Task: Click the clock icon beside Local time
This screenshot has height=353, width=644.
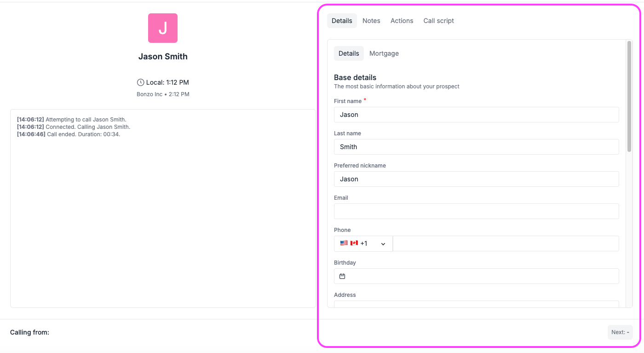Action: pyautogui.click(x=141, y=82)
